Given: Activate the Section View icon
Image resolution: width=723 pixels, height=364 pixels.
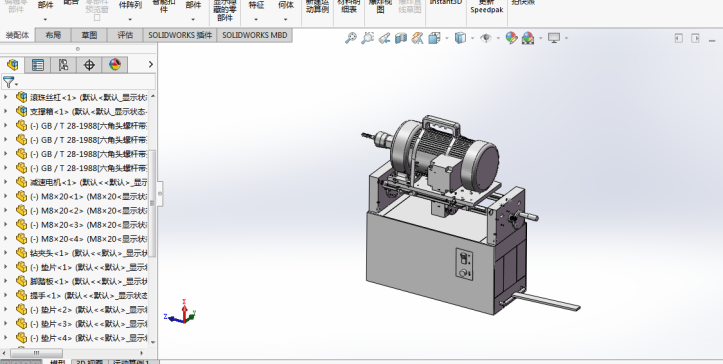Looking at the screenshot, I should coord(401,38).
